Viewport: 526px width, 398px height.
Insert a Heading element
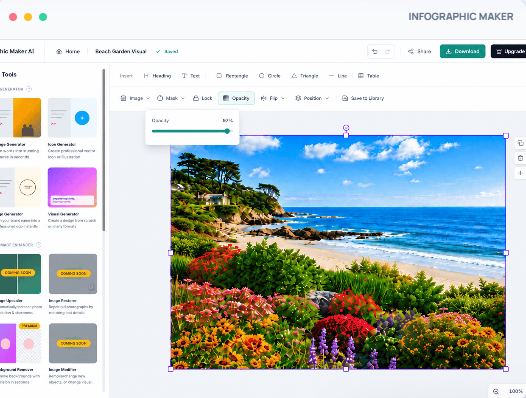[x=157, y=76]
